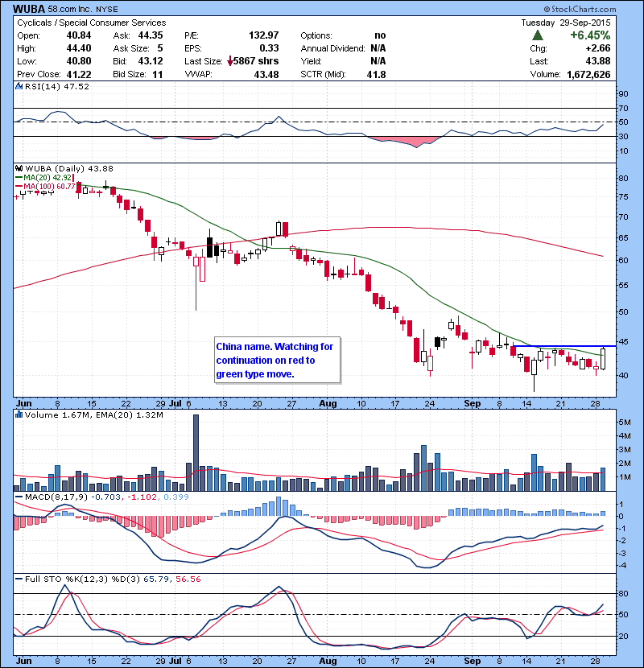Click the RSI(14) panel legend icon
Viewport: 644px width, 668px height.
(19, 86)
